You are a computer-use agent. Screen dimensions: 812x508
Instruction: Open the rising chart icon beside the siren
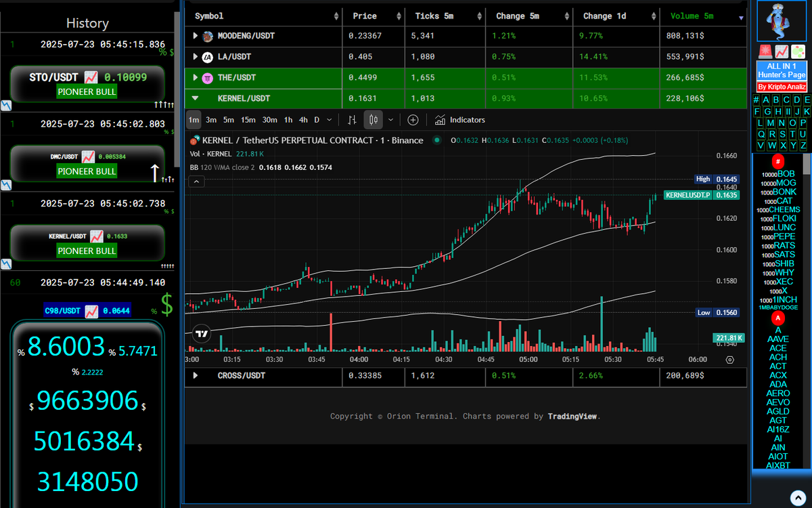pyautogui.click(x=782, y=51)
